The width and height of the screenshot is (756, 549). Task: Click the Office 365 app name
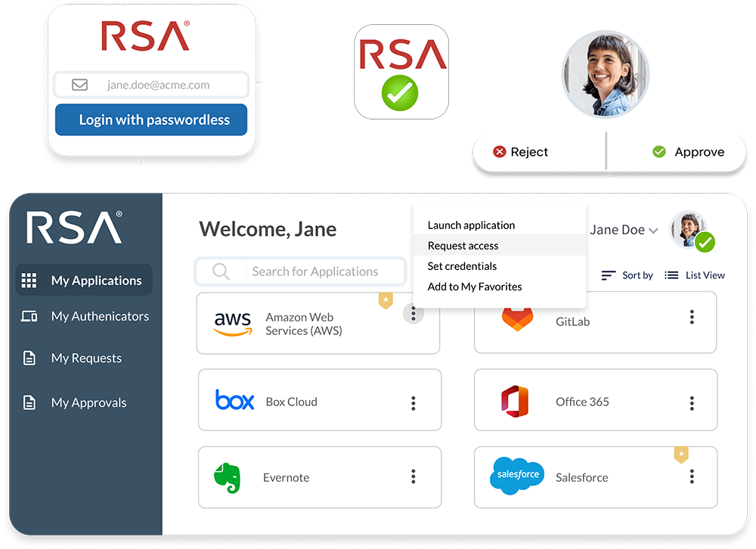pyautogui.click(x=582, y=402)
